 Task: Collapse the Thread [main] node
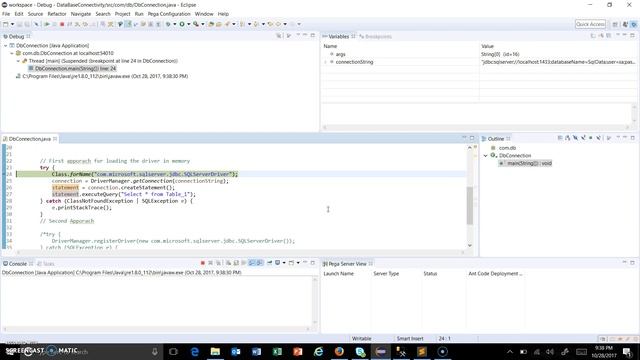(18, 61)
